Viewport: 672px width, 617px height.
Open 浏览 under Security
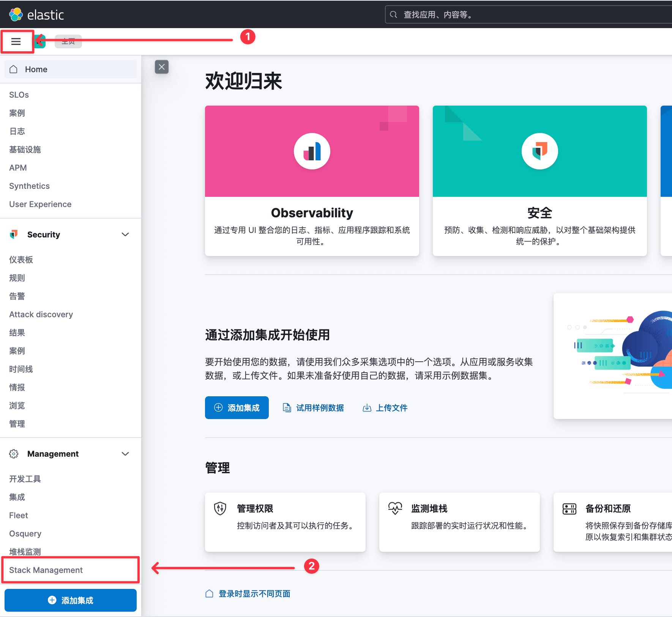coord(17,406)
